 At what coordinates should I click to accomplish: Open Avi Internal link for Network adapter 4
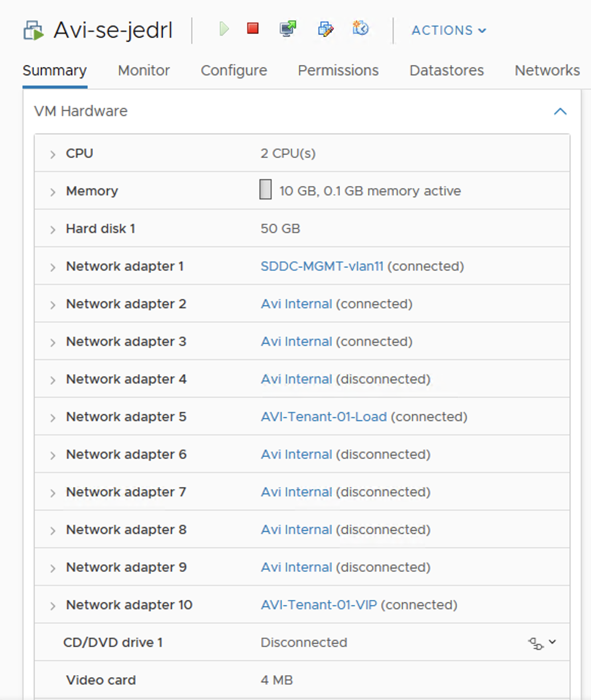(x=297, y=379)
